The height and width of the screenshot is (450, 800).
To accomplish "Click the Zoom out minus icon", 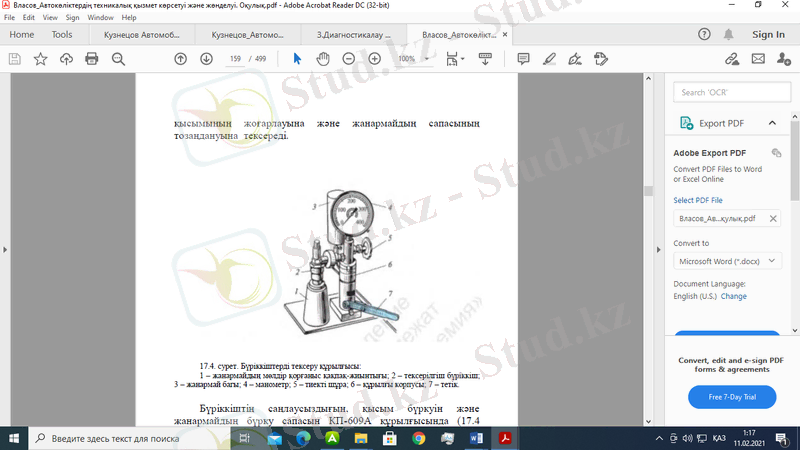I will [349, 59].
